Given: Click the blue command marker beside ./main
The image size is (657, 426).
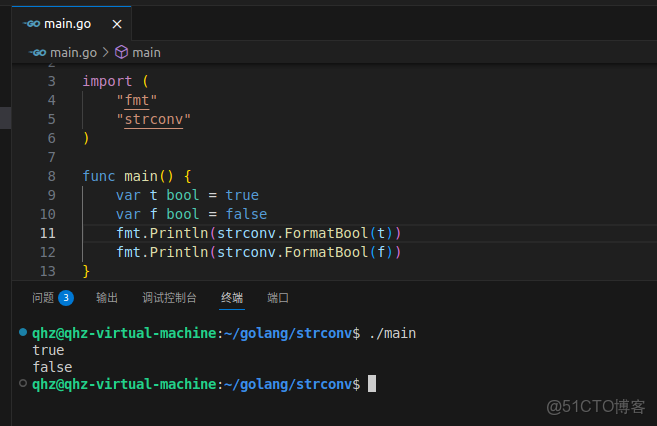Looking at the screenshot, I should click(23, 332).
